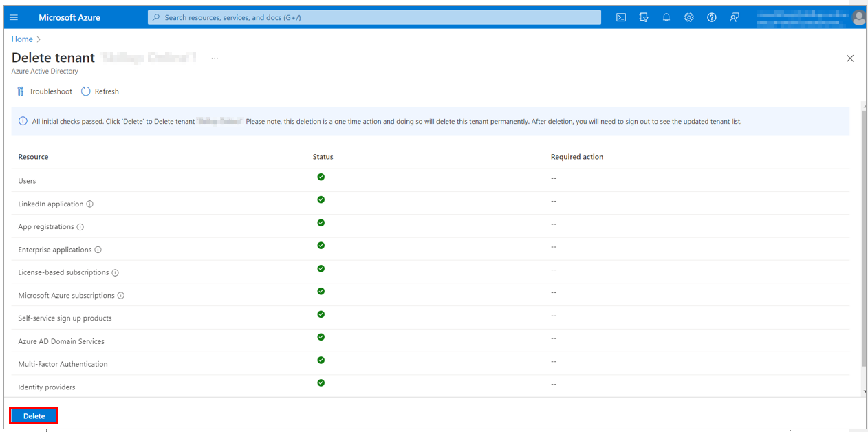Click the green status check for Users
The height and width of the screenshot is (432, 868).
pos(321,177)
